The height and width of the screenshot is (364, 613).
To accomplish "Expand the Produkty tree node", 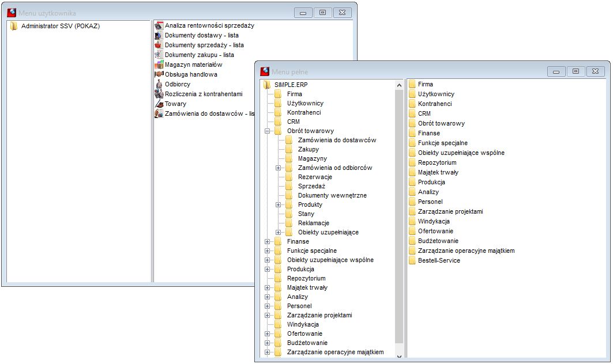I will point(279,205).
